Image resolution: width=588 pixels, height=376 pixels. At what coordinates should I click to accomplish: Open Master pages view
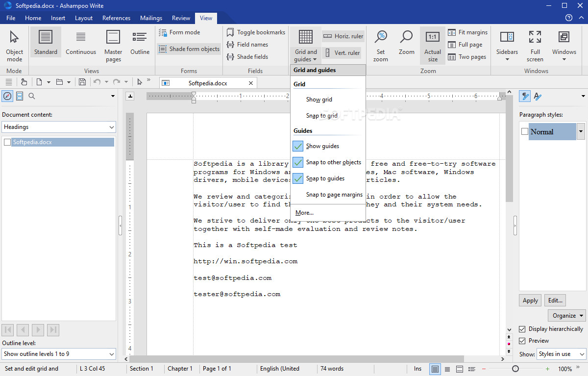tap(113, 46)
